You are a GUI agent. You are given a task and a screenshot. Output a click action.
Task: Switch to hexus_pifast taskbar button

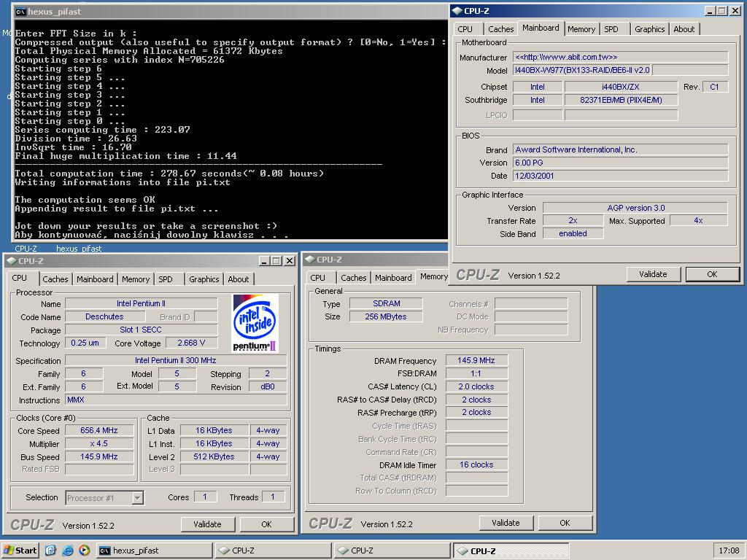(x=155, y=551)
